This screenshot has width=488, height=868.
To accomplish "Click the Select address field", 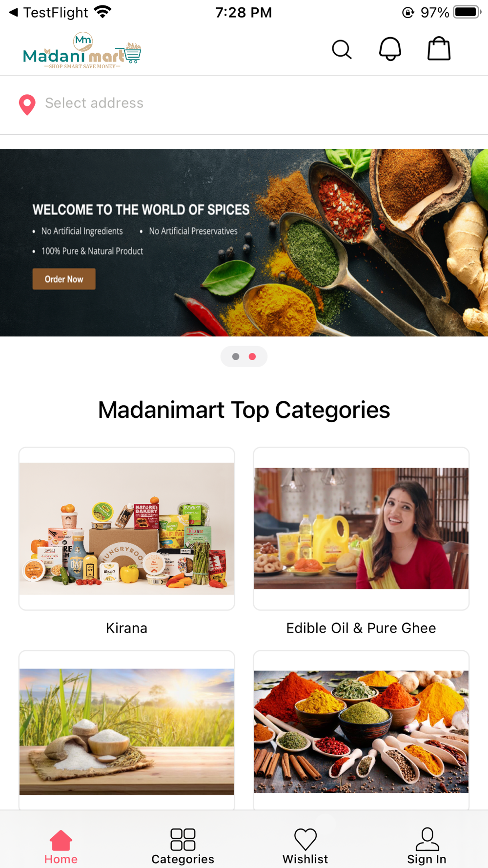I will pos(244,103).
